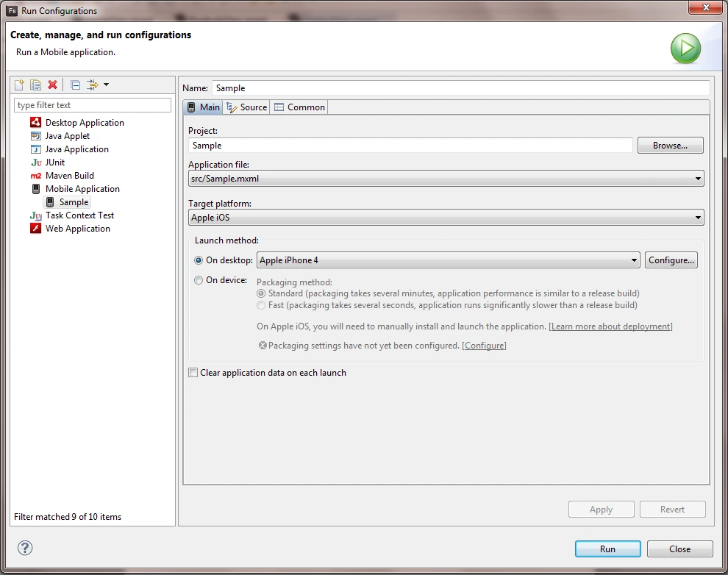Select Task Context Test entry

coord(79,215)
